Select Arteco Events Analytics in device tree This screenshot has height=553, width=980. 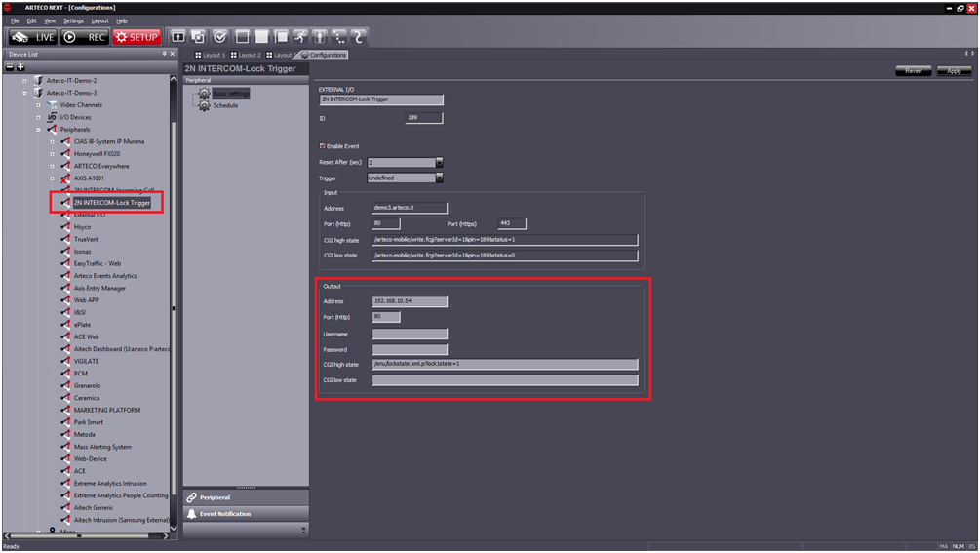[105, 276]
